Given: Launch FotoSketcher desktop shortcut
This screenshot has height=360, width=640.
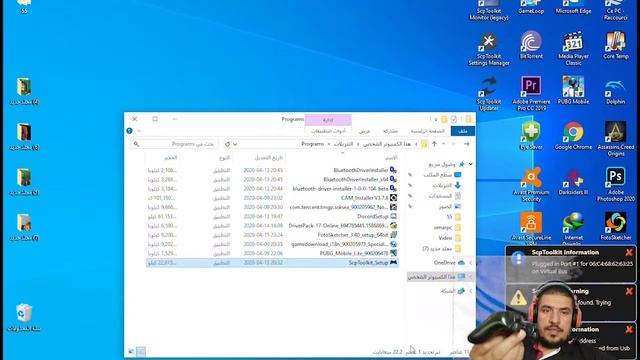Looking at the screenshot, I should pyautogui.click(x=616, y=226).
